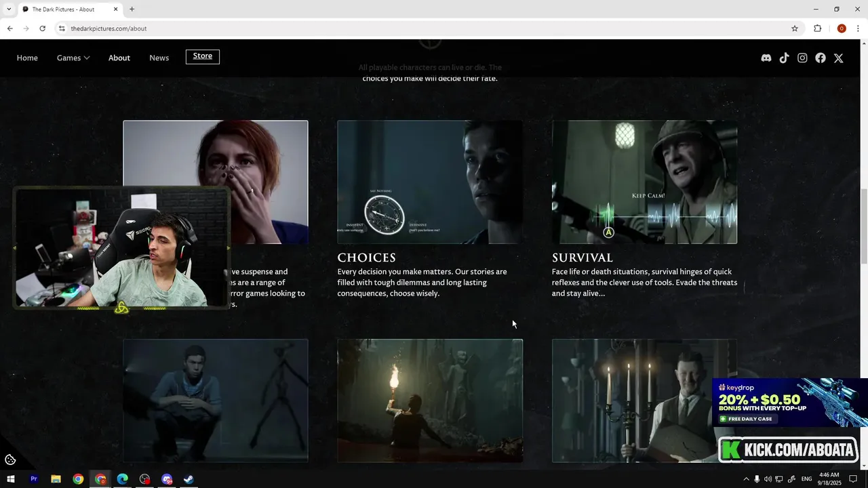Expand the Games dropdown menu
Viewport: 868px width, 488px height.
coord(73,58)
